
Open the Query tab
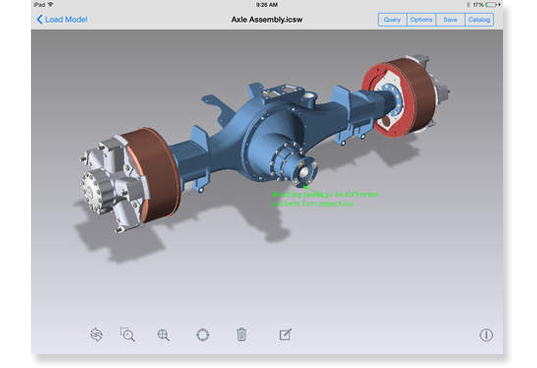392,20
